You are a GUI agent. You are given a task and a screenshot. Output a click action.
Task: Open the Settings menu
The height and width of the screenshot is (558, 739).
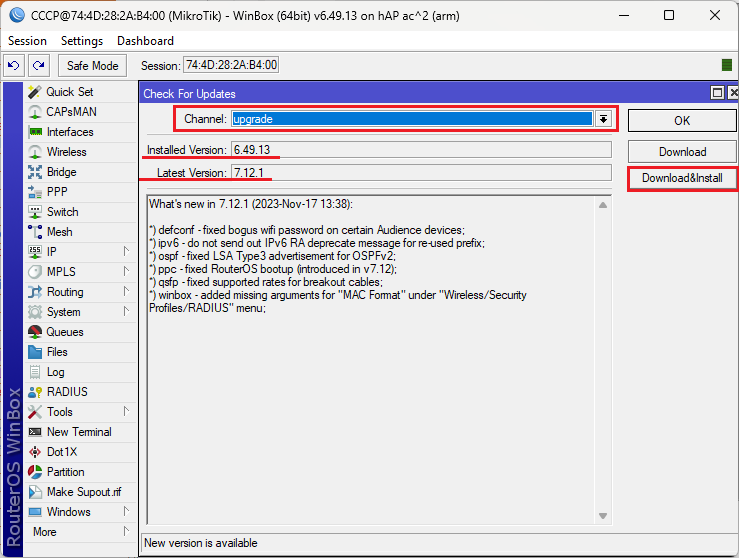point(82,41)
